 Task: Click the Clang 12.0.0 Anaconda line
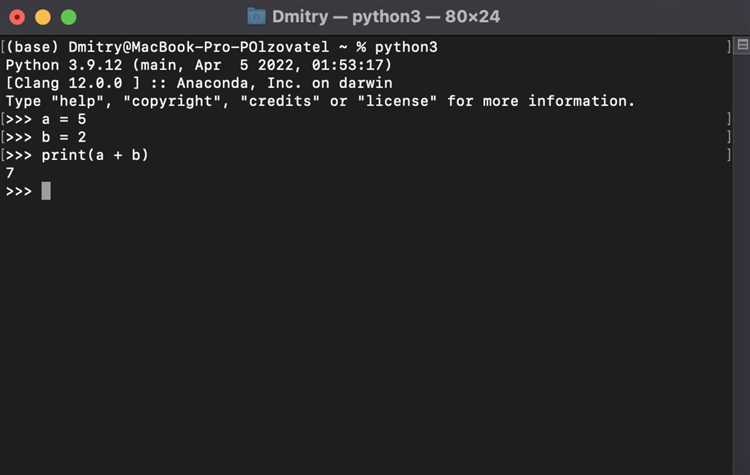pyautogui.click(x=199, y=83)
